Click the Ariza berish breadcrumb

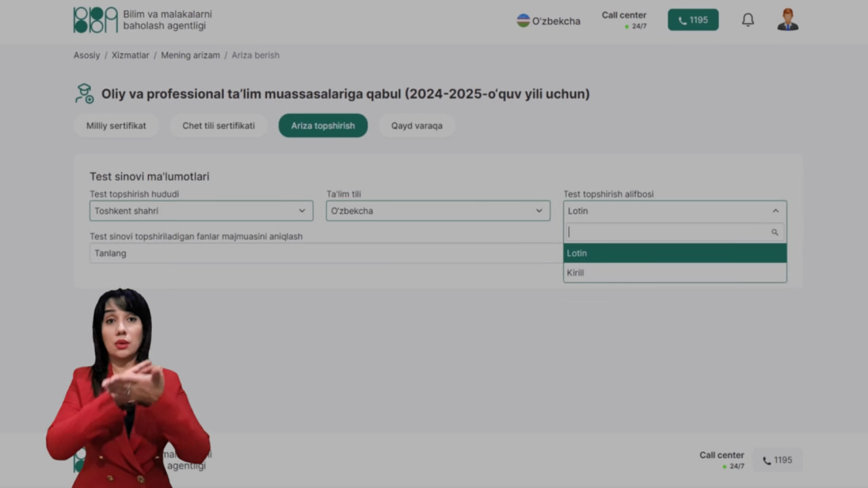click(x=256, y=55)
